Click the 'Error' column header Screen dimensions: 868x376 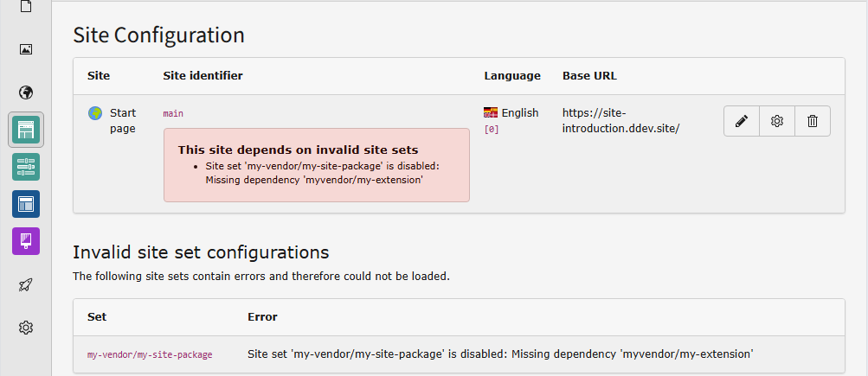coord(262,317)
